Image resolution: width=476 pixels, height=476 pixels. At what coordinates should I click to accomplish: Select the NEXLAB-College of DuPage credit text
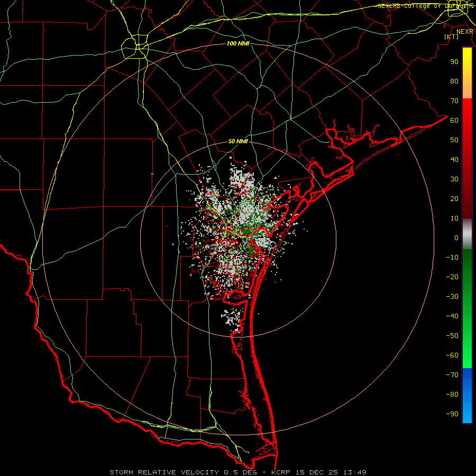[x=425, y=6]
